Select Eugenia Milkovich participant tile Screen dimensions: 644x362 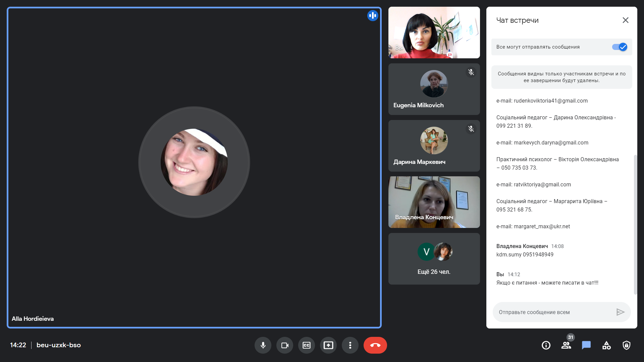pos(434,89)
